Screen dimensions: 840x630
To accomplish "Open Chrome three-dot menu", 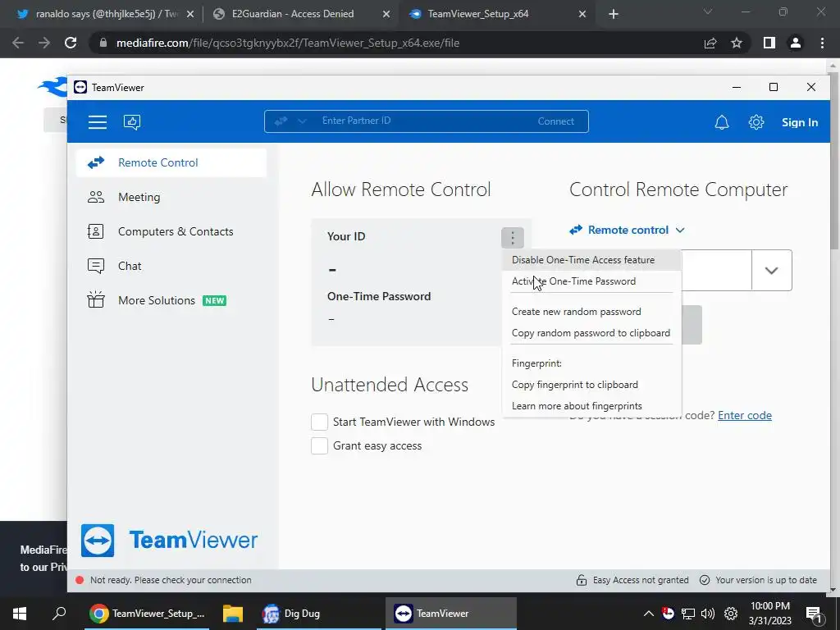I will pos(822,43).
